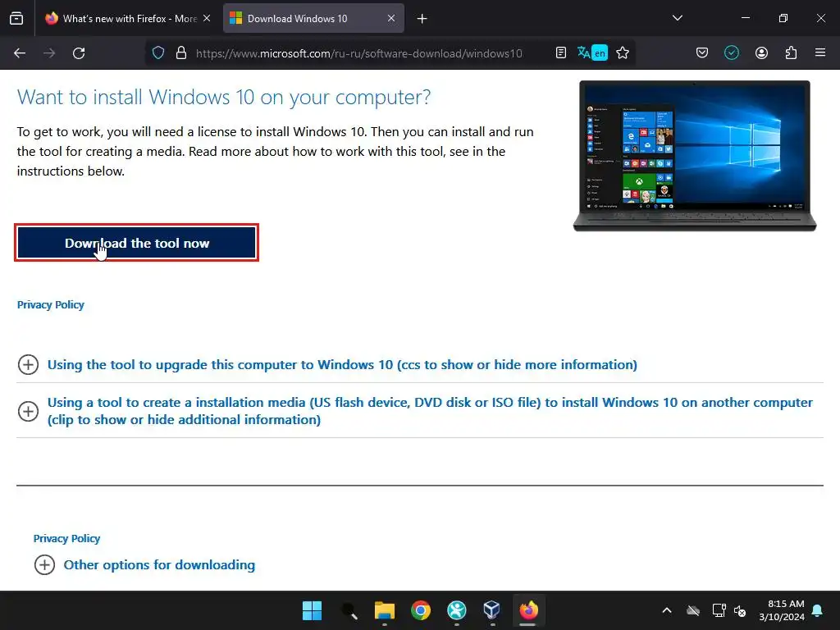The image size is (840, 630).
Task: Click the Windows 10 laptop image
Action: (694, 156)
